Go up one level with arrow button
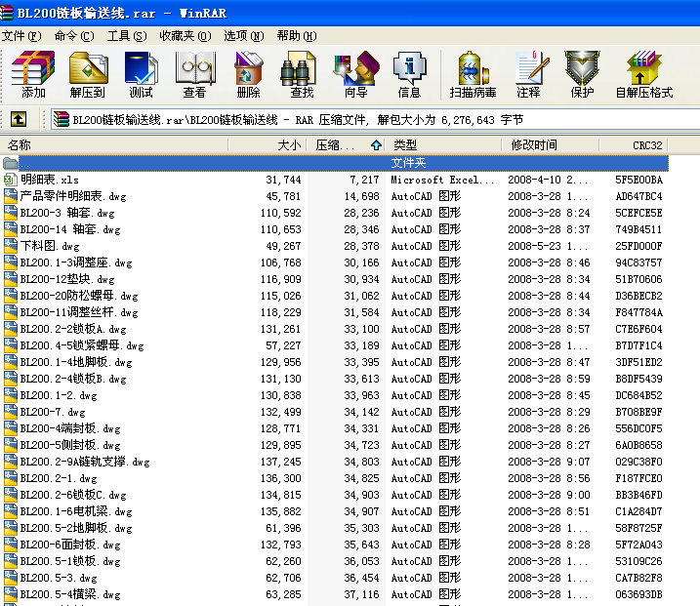The height and width of the screenshot is (606, 700). [x=19, y=119]
